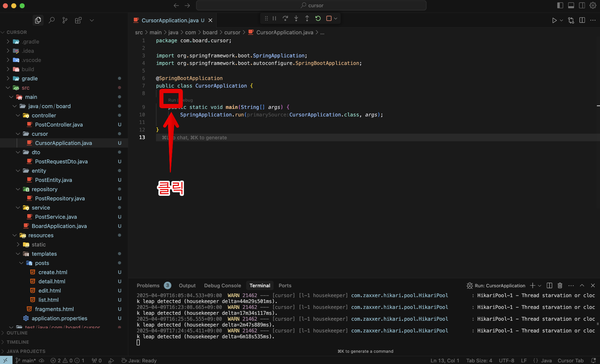Open PostRepository.java file
Screen dimensions: 600x364
(60, 198)
